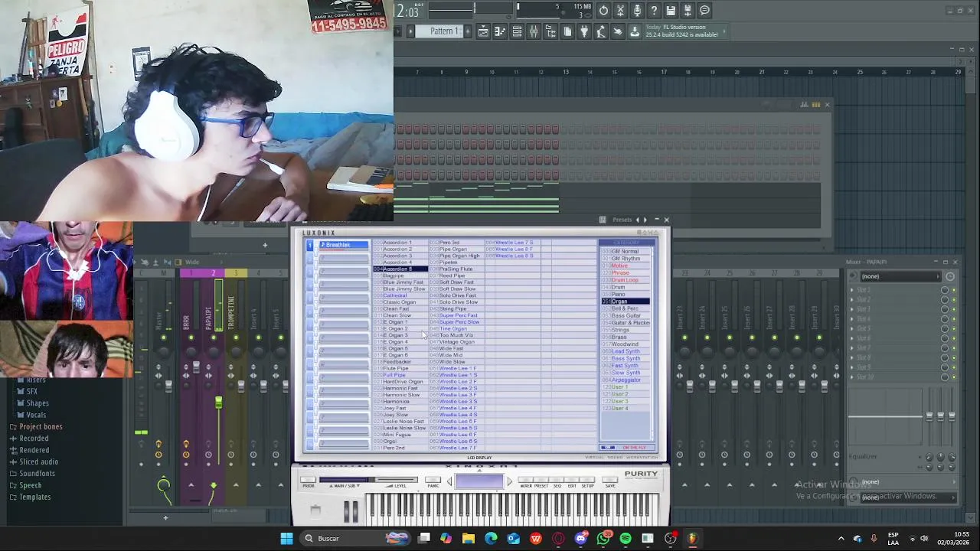The height and width of the screenshot is (551, 980).
Task: Go to next preset arrow in plugin header
Action: click(x=645, y=220)
